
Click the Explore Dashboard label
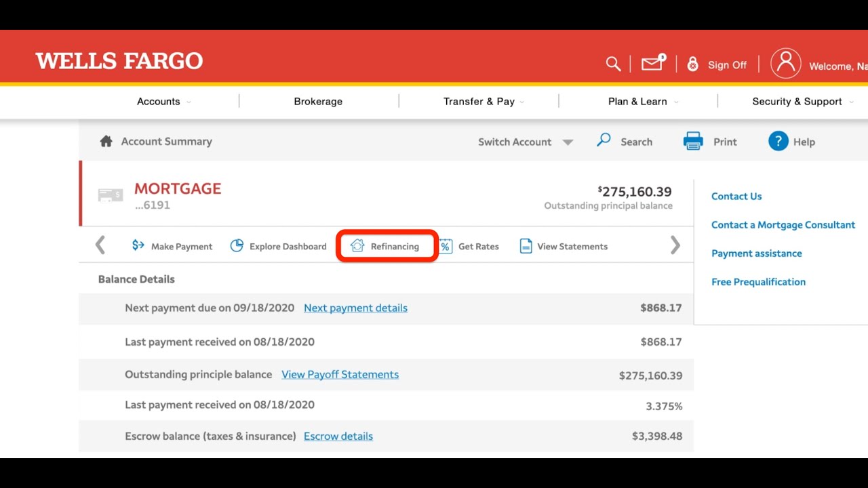click(x=288, y=247)
